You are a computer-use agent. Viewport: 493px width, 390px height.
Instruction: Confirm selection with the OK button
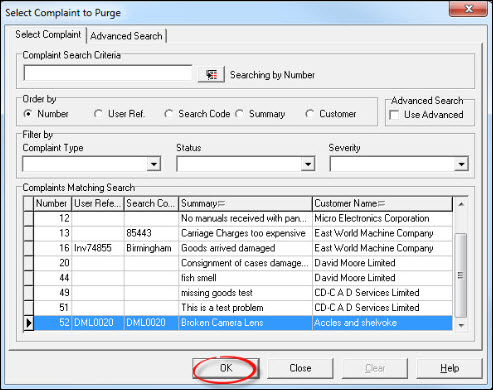pos(226,368)
